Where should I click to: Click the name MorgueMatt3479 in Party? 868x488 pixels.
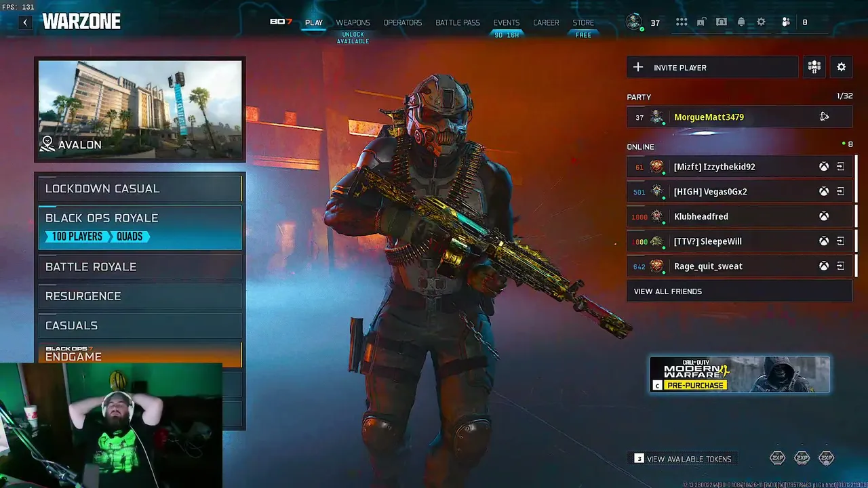coord(709,117)
